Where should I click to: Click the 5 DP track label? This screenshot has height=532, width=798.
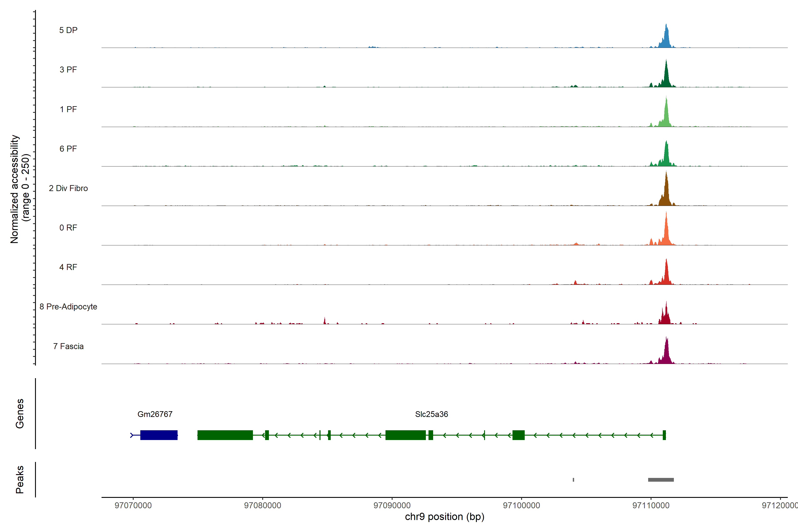click(68, 30)
